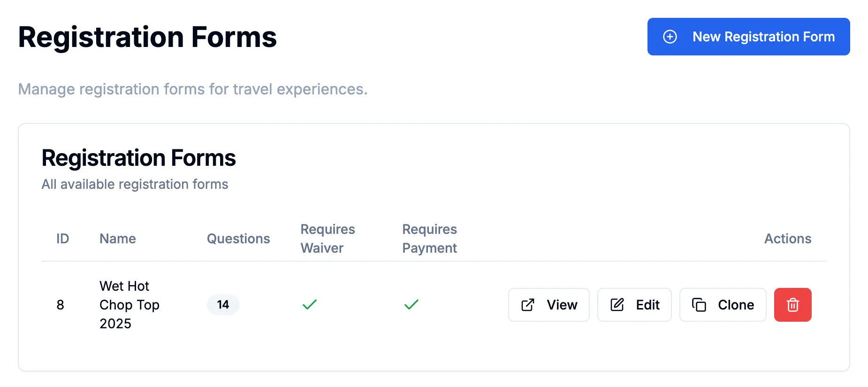Viewport: 868px width, 387px height.
Task: Edit the Wet Hot Chop Top form
Action: [634, 305]
